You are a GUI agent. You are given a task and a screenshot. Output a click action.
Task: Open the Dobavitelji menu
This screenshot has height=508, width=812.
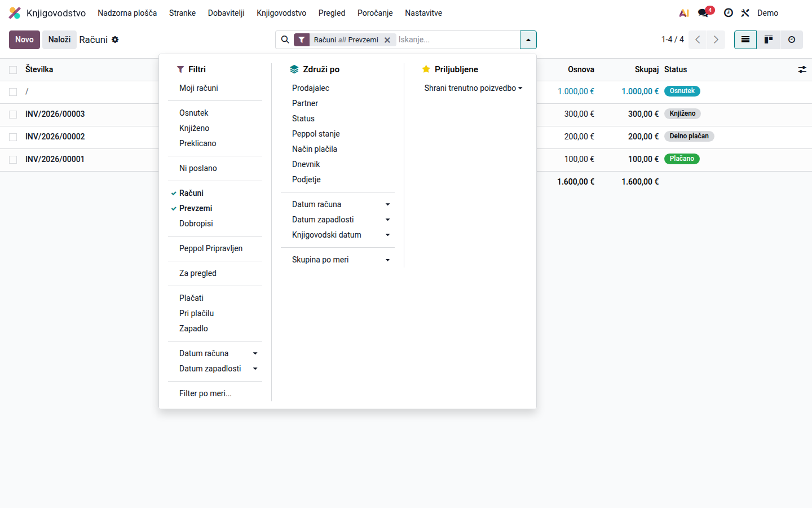click(226, 13)
